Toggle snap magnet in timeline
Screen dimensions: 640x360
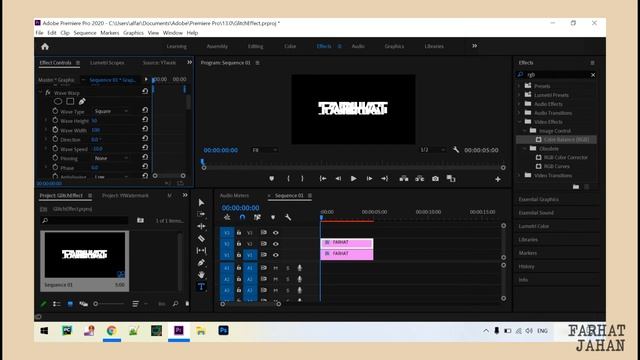[x=242, y=218]
